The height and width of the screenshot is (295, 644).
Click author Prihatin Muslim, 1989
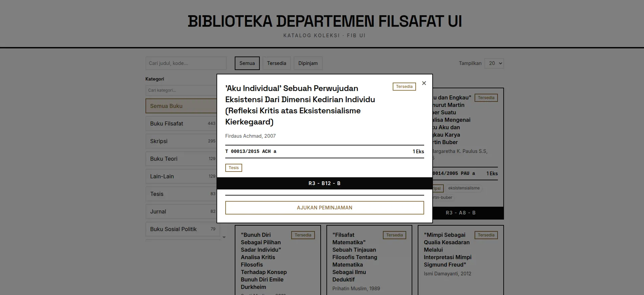[x=356, y=289]
